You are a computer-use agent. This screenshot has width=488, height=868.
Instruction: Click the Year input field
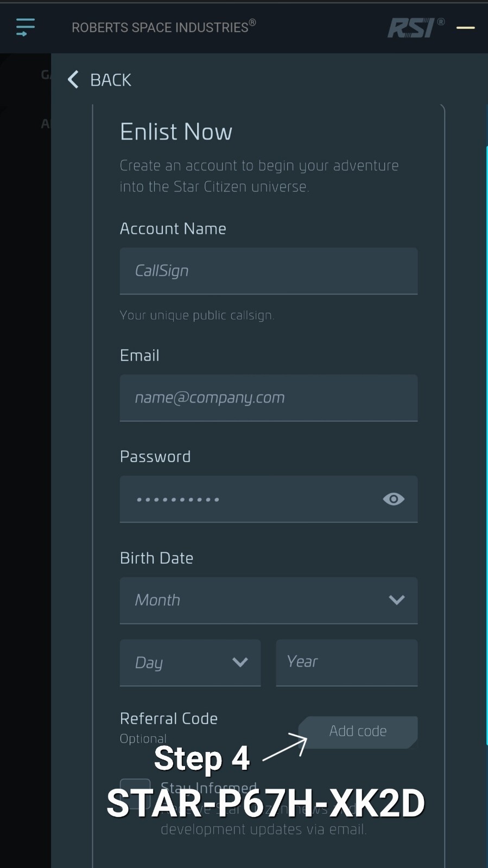pyautogui.click(x=347, y=662)
